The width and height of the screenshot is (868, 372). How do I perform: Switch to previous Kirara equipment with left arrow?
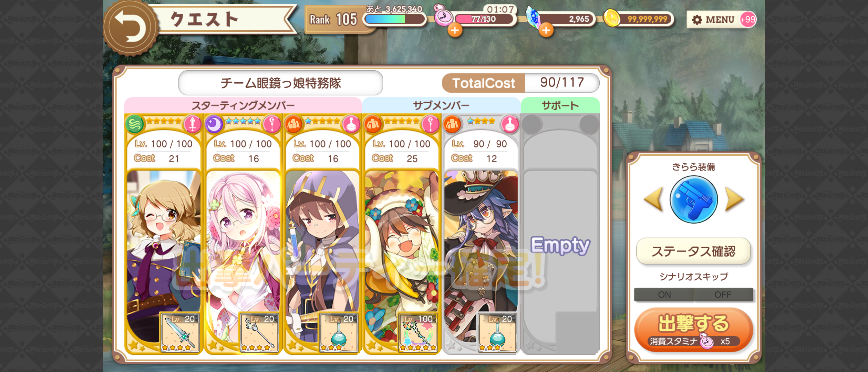click(x=653, y=199)
